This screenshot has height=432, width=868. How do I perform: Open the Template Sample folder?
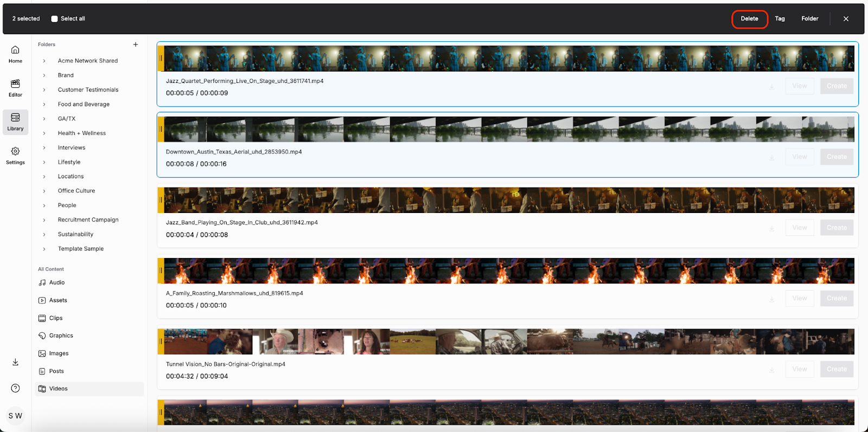pos(81,249)
